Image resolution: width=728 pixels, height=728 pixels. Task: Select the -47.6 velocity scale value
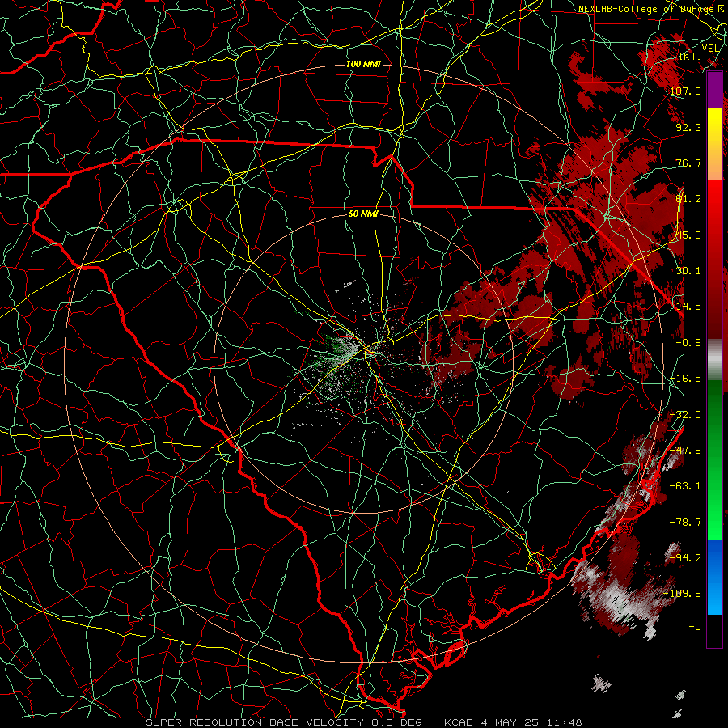tap(685, 451)
